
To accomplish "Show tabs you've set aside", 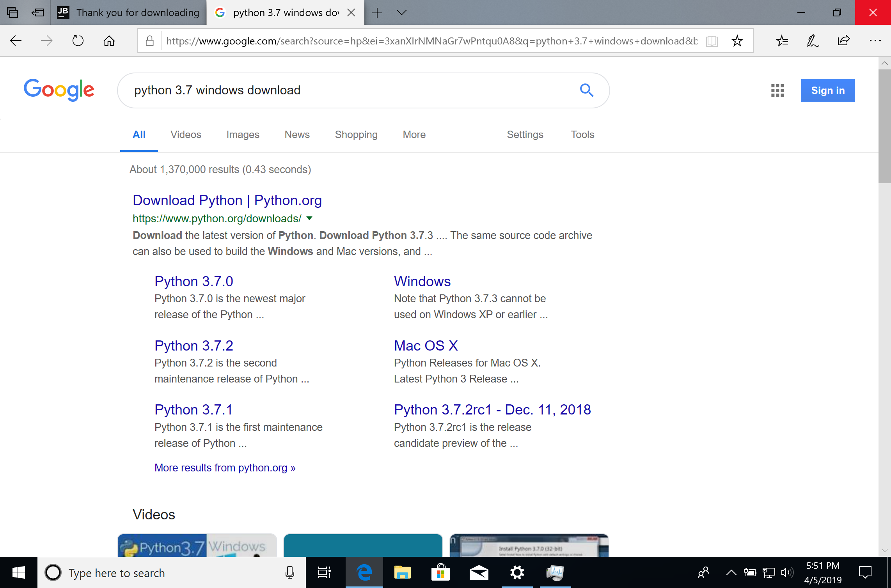I will [12, 12].
